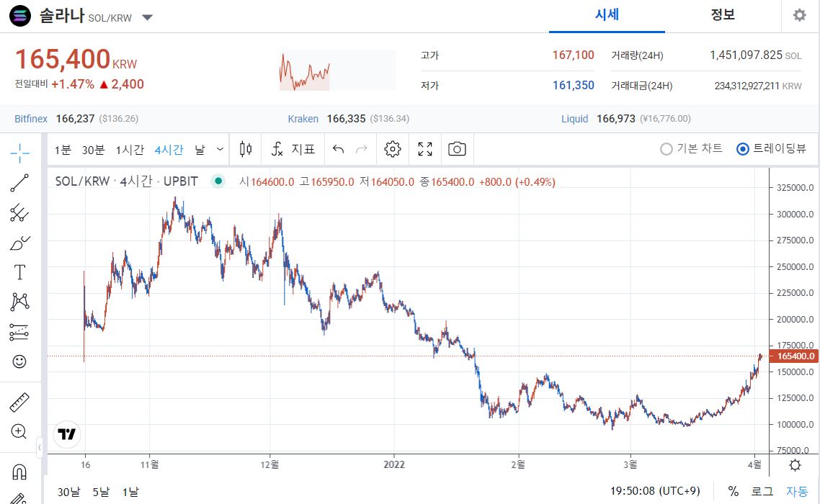Open the XABCD pattern tool
This screenshot has width=820, height=504.
pos(20,302)
